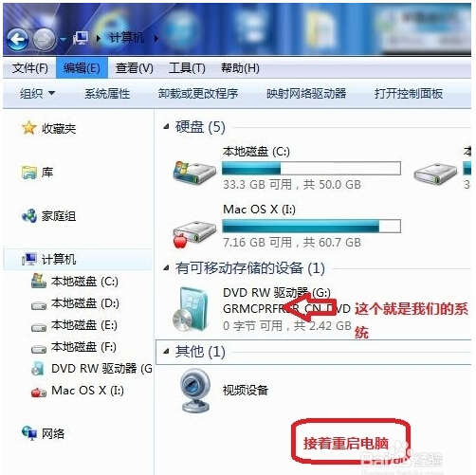Viewport: 476px width, 475px height.
Task: Open the 工具(T) menu
Action: pos(187,68)
